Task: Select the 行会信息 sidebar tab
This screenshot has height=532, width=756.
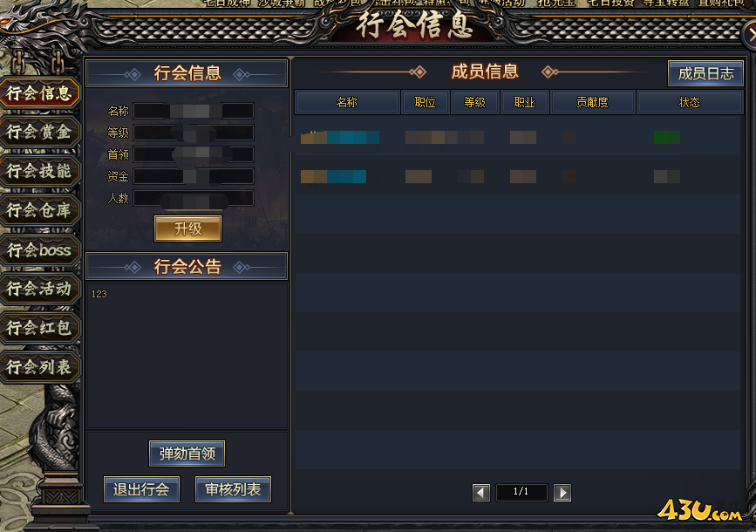Action: pos(40,92)
